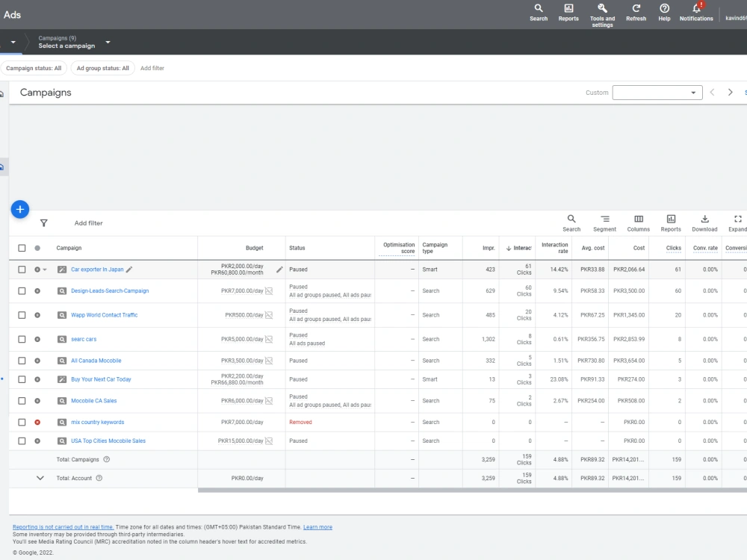Click Removed status of mix country keywords
This screenshot has height=560, width=747.
tap(300, 423)
